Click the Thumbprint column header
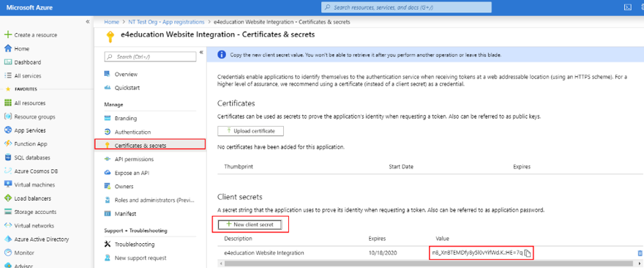This screenshot has height=268, width=644. click(x=239, y=167)
